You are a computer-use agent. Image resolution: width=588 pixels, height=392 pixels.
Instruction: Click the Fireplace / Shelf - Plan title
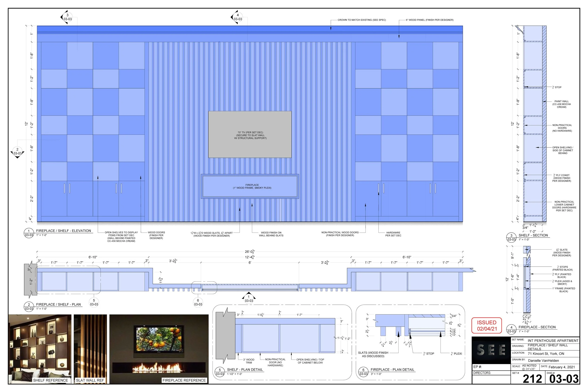[58, 305]
